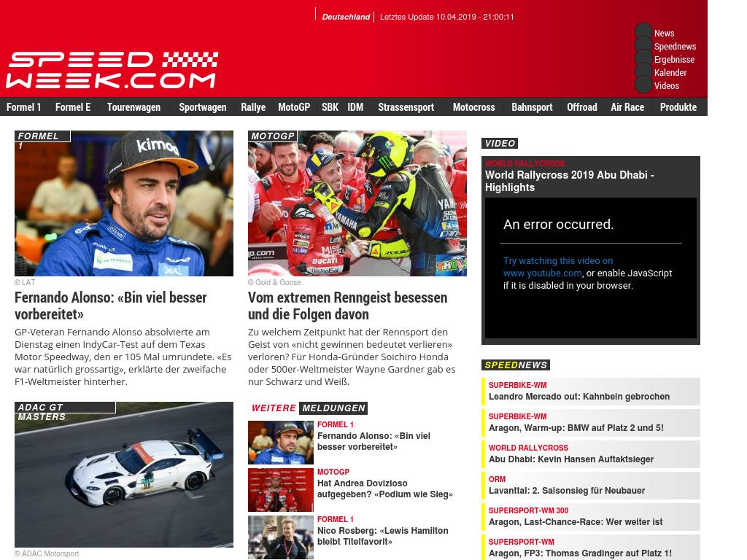The image size is (747, 560).
Task: Click the round icon beside Ergebnisse
Action: (643, 59)
